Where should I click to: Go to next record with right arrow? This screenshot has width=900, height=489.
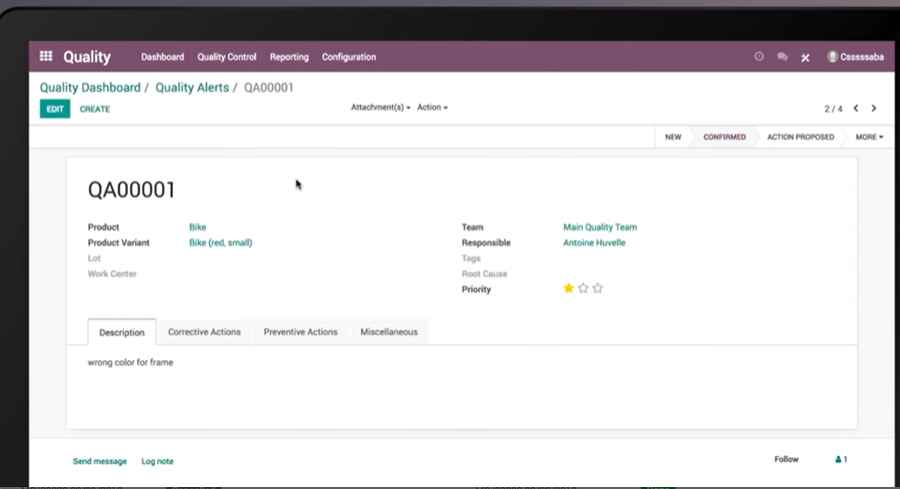(x=874, y=108)
